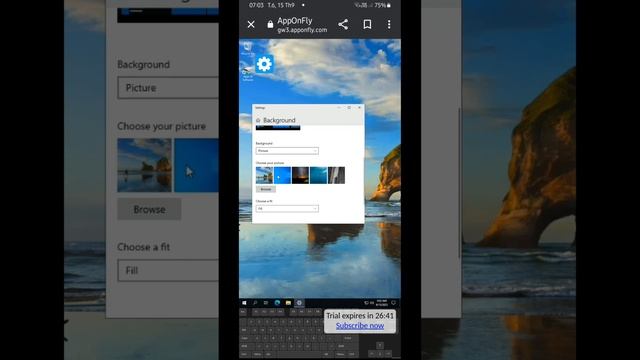Close the AppOnFly browser tab
This screenshot has height=360, width=640.
[x=251, y=24]
